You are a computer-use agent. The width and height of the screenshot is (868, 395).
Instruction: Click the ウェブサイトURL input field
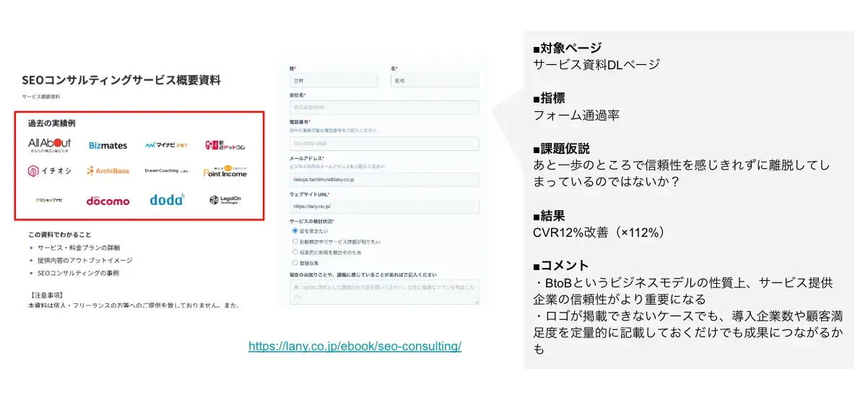(384, 207)
